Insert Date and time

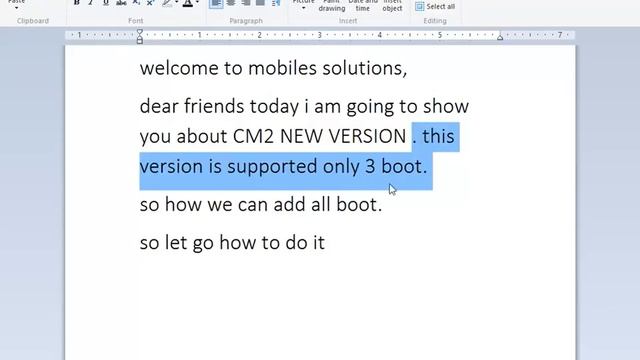tap(362, 6)
